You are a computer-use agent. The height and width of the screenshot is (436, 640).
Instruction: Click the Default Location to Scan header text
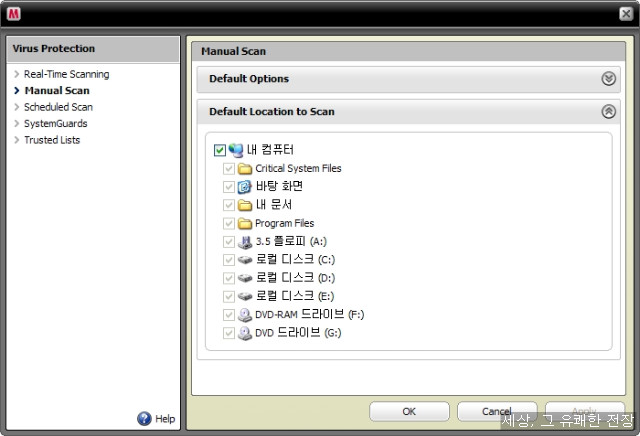(x=272, y=111)
